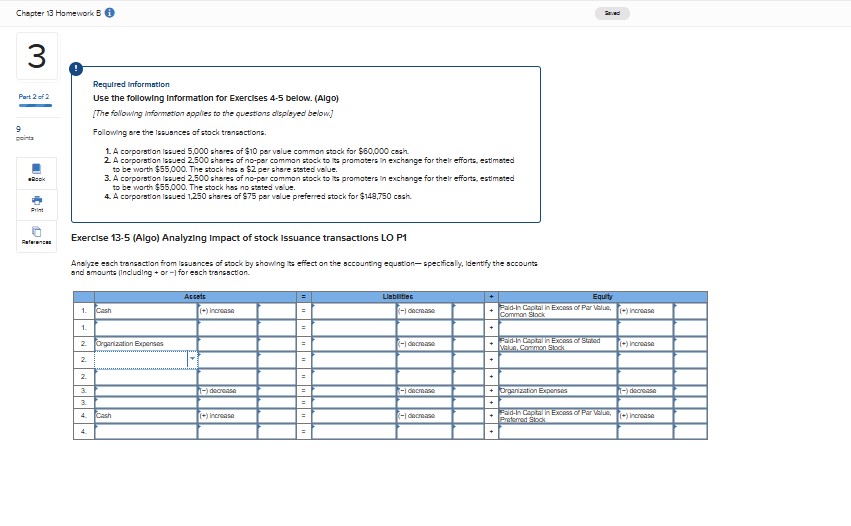Open liabilities (−) decrease cell in transaction 1 row
851x526 pixels.
click(x=424, y=311)
